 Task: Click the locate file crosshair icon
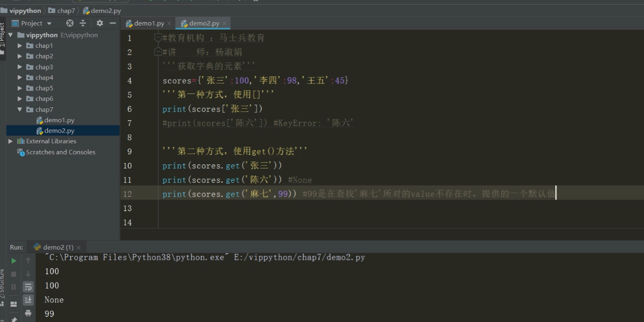tap(70, 23)
